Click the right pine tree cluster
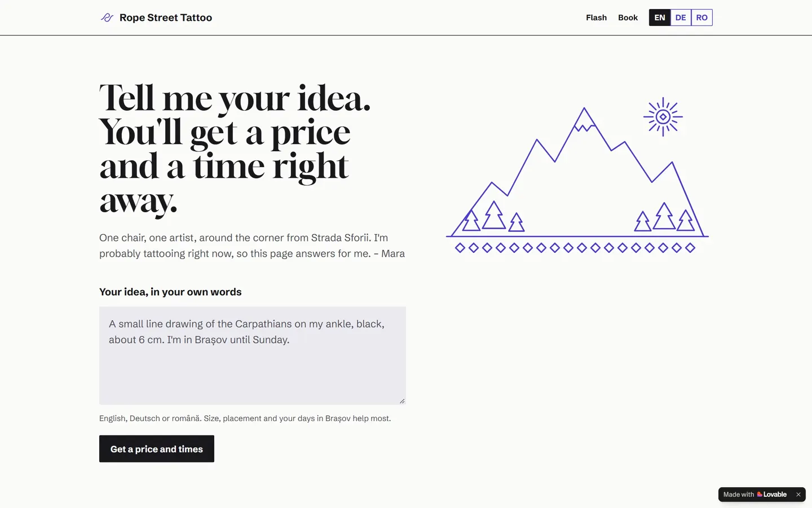Image resolution: width=812 pixels, height=508 pixels. pyautogui.click(x=664, y=217)
